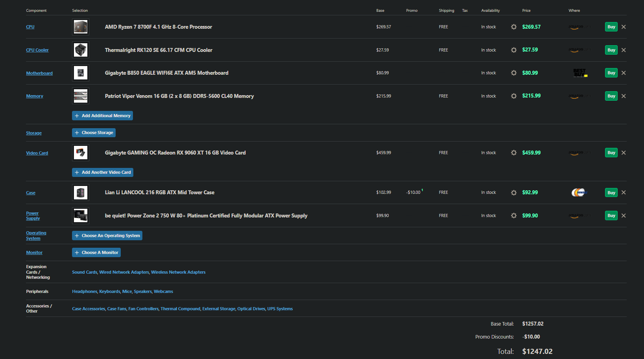644x359 pixels.
Task: Open AMD Ryzen 7 8700F product thumbnail
Action: 81,27
